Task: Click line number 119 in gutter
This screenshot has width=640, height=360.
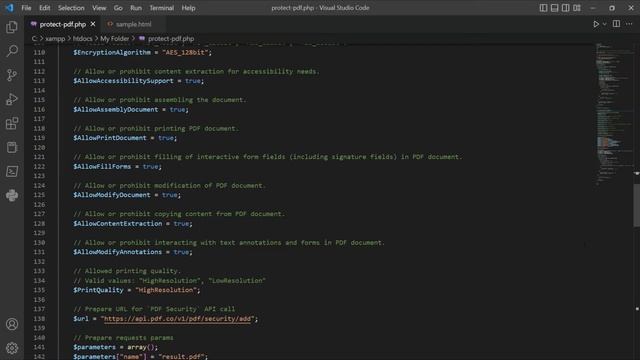Action: (x=39, y=138)
